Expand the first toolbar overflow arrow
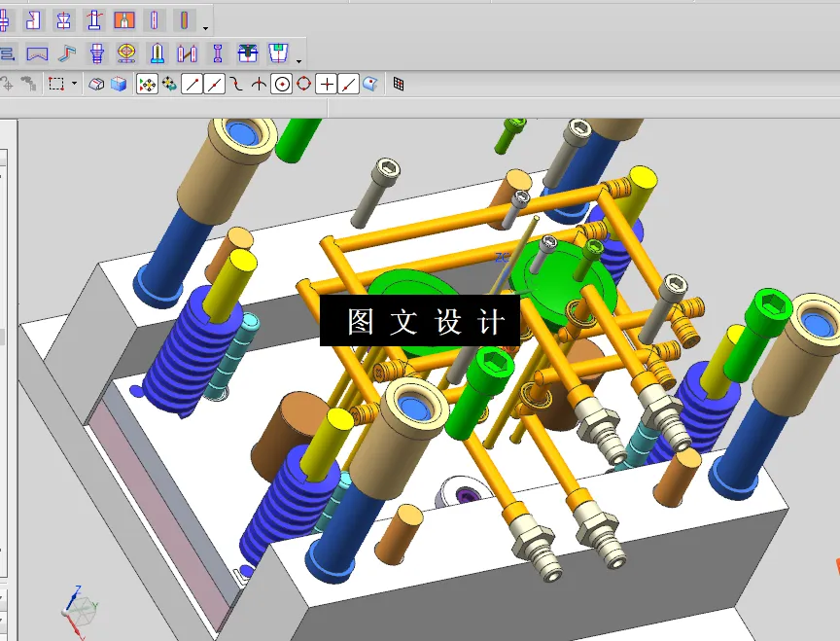 click(204, 19)
